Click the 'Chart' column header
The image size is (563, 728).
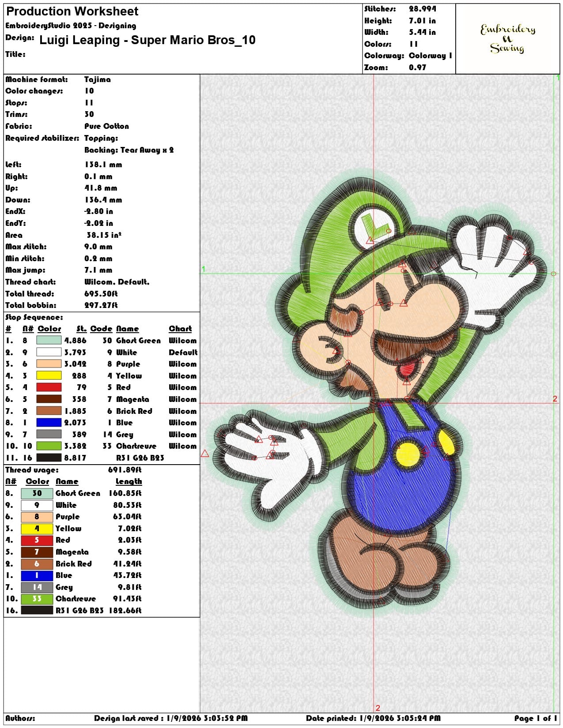tap(180, 329)
